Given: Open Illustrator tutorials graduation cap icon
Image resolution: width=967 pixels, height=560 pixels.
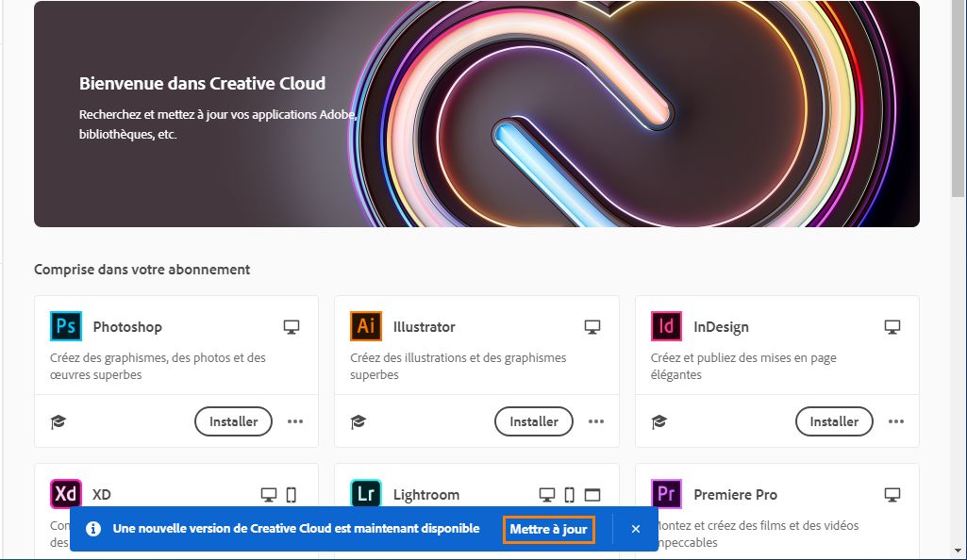Looking at the screenshot, I should (x=358, y=422).
